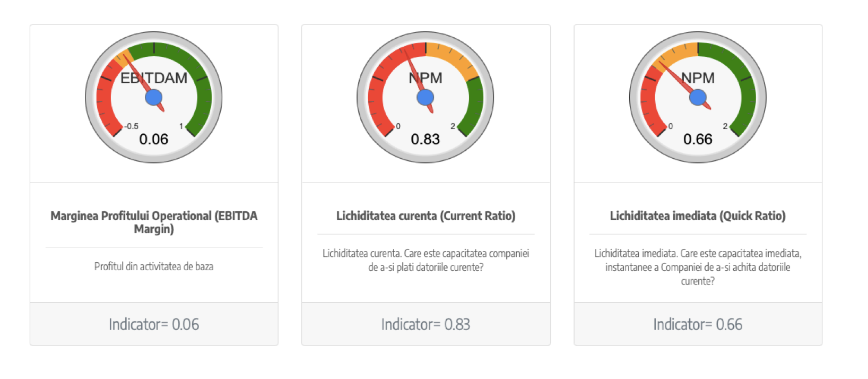Click the Indicator= 0.83 footer

[x=426, y=324]
